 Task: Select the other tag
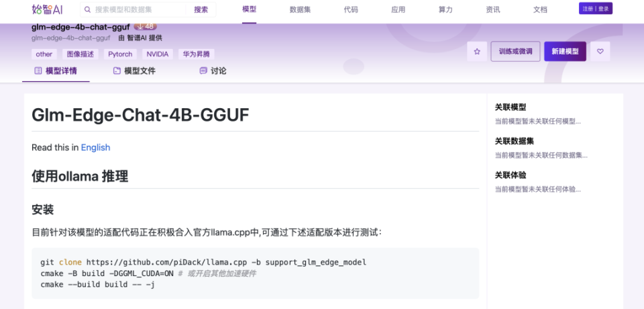[x=44, y=54]
